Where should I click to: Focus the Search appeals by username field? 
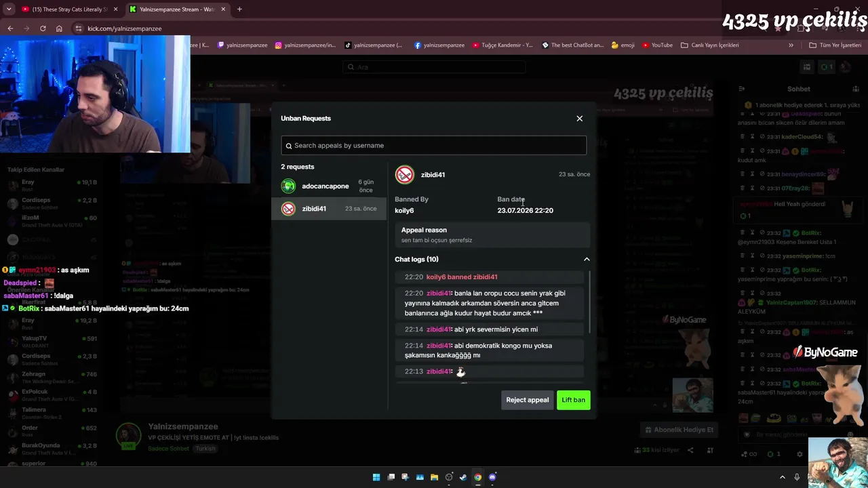pyautogui.click(x=434, y=145)
